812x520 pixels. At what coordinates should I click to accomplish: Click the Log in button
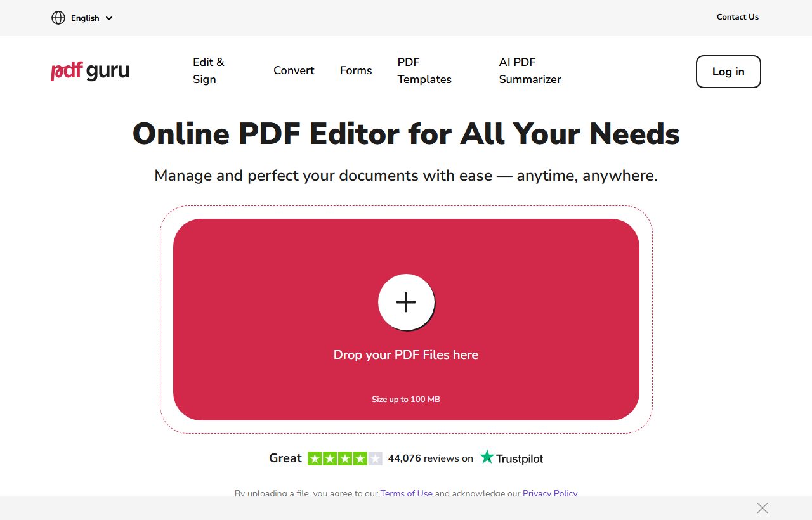point(728,72)
